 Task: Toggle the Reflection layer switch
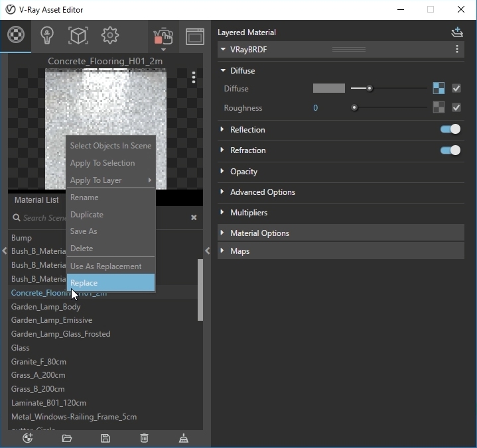point(450,130)
